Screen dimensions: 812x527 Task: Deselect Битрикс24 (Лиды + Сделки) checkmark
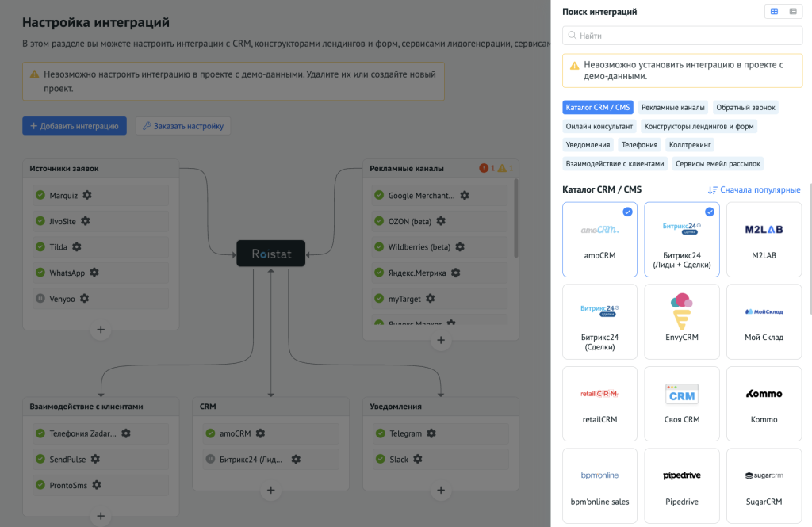(x=710, y=212)
